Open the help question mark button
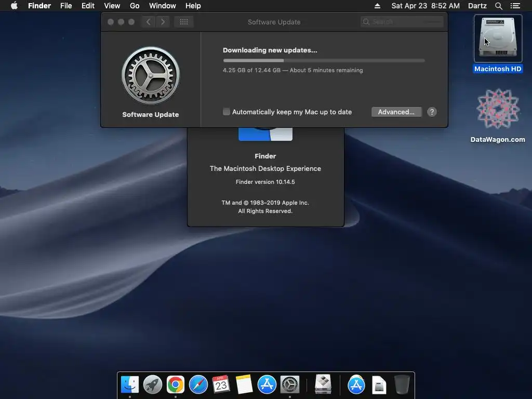The height and width of the screenshot is (399, 532). [x=432, y=112]
